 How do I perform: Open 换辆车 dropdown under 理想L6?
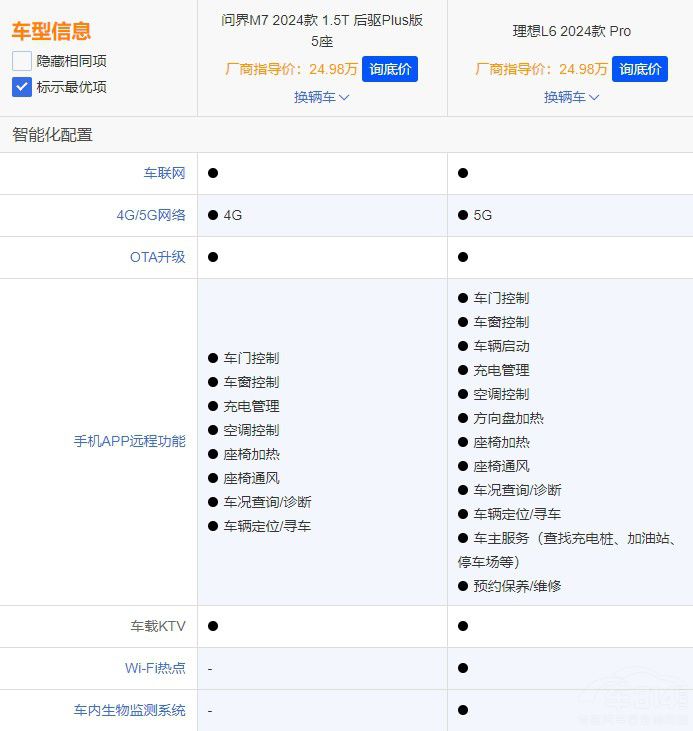(x=572, y=97)
